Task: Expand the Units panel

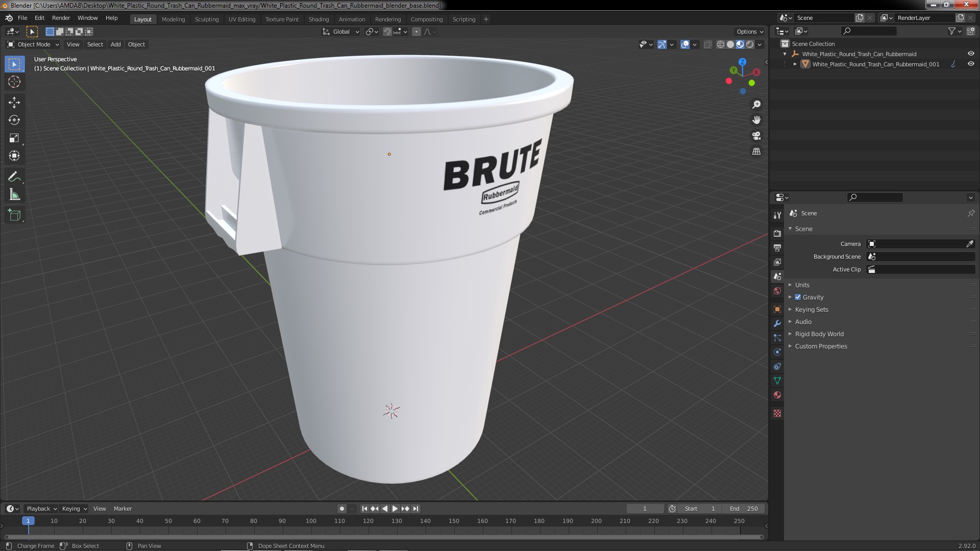Action: tap(802, 285)
